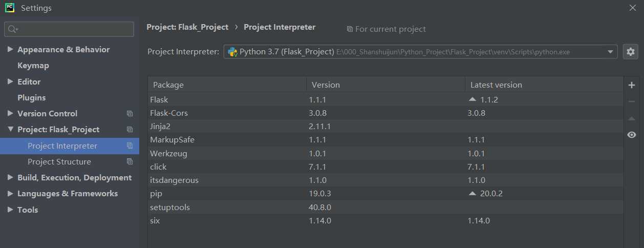
Task: Select the MarkupSafe package row
Action: pyautogui.click(x=385, y=139)
